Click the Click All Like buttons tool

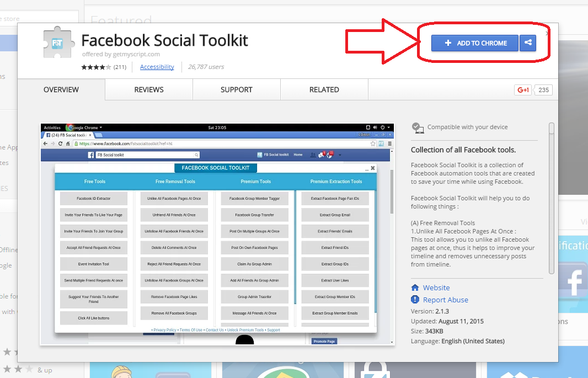point(94,318)
